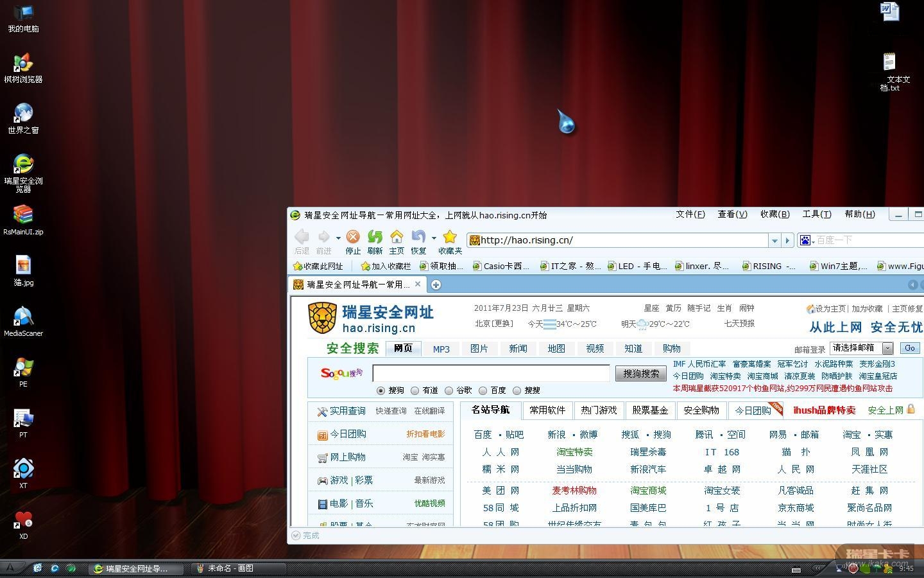Click the Go arrow beside address bar
Screen dimensions: 924x578
point(788,240)
